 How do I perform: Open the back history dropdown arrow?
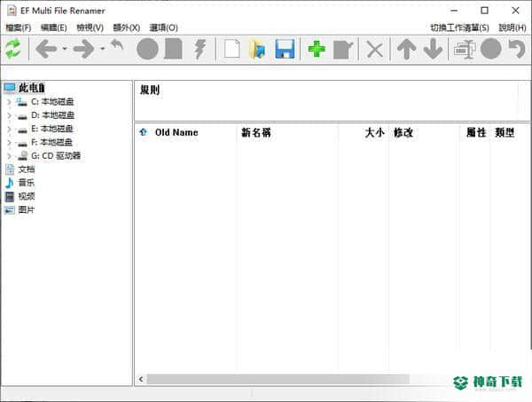(65, 49)
